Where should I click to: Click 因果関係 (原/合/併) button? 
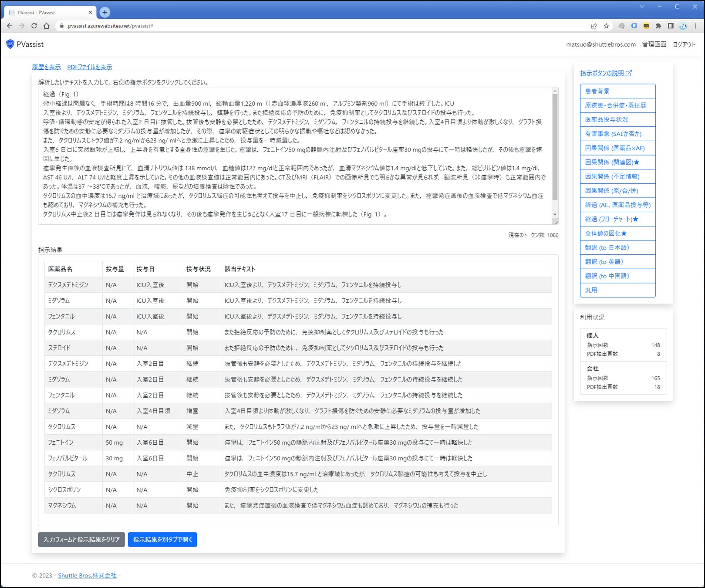pyautogui.click(x=617, y=191)
